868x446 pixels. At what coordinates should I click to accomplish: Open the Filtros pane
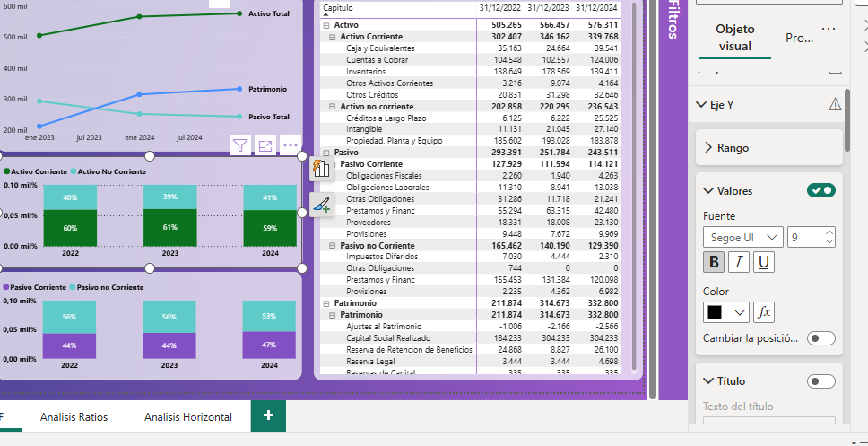tap(673, 20)
